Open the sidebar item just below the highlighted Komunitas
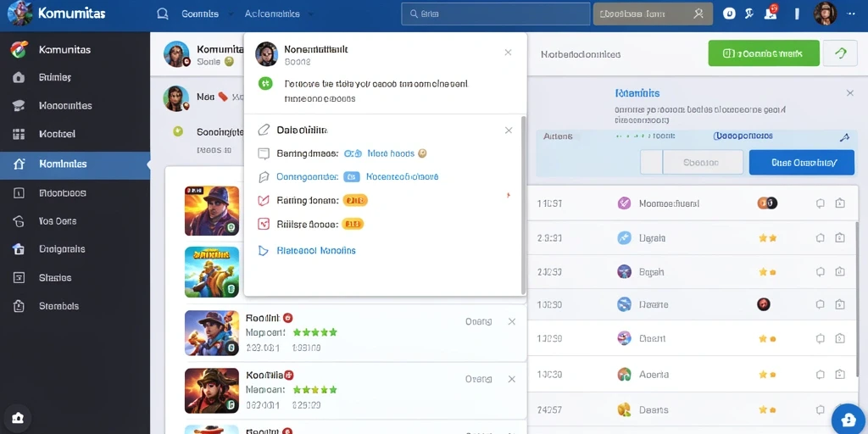868x434 pixels. [x=75, y=193]
